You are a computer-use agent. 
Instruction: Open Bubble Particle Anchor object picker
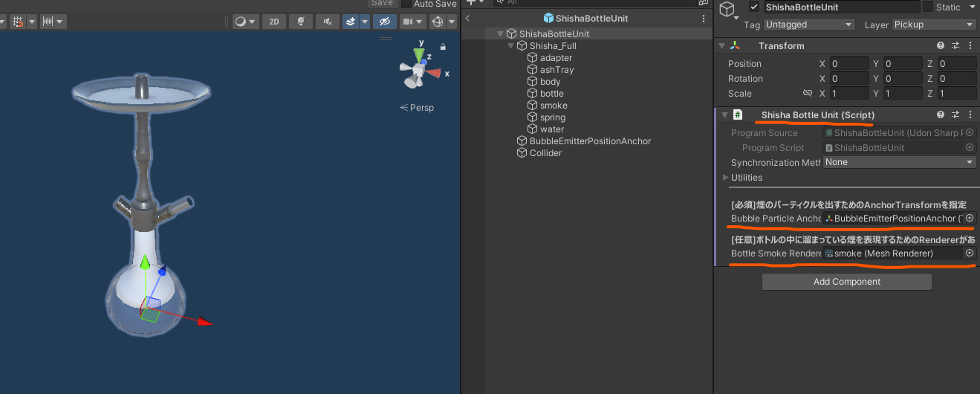(970, 219)
